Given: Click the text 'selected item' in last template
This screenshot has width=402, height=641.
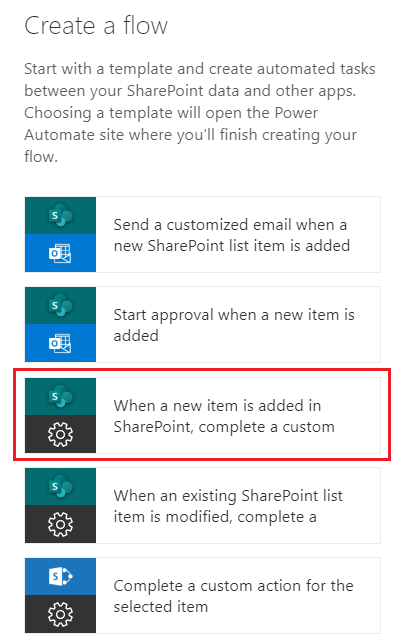Looking at the screenshot, I should (161, 606).
